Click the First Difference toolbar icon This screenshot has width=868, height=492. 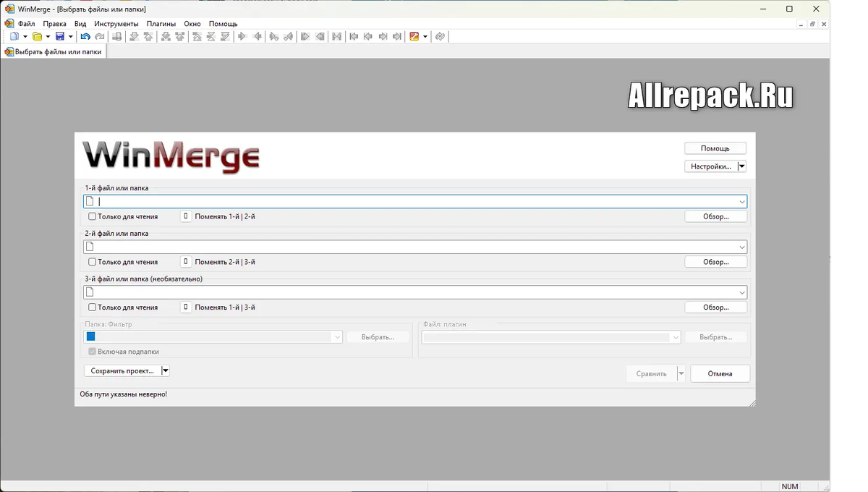pyautogui.click(x=196, y=36)
